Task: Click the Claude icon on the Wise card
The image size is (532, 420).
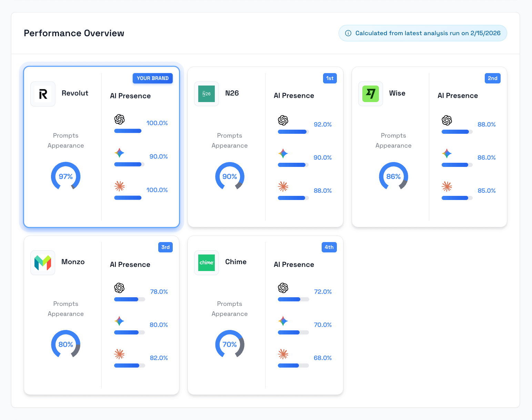Action: click(x=447, y=187)
